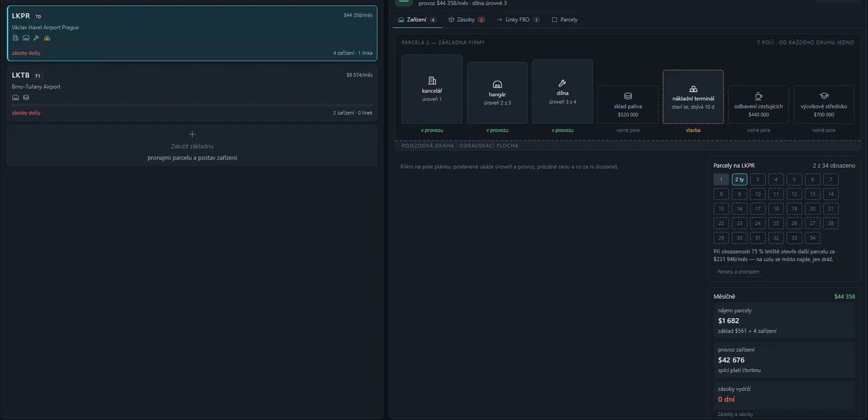Open the Zásoby tab
Screen dimensions: 868x420
[x=467, y=19]
